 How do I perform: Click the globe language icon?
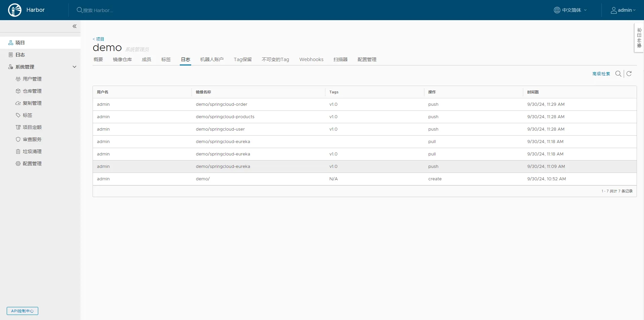pyautogui.click(x=557, y=10)
